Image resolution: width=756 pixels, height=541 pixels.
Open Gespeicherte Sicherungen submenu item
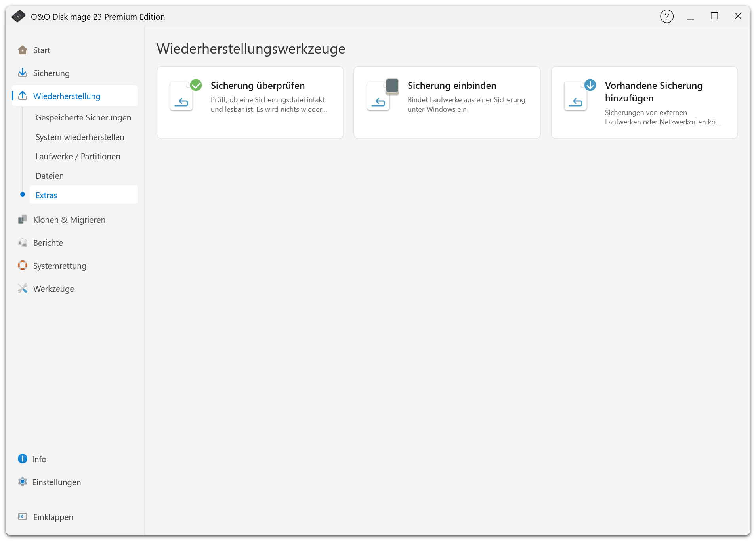point(83,118)
